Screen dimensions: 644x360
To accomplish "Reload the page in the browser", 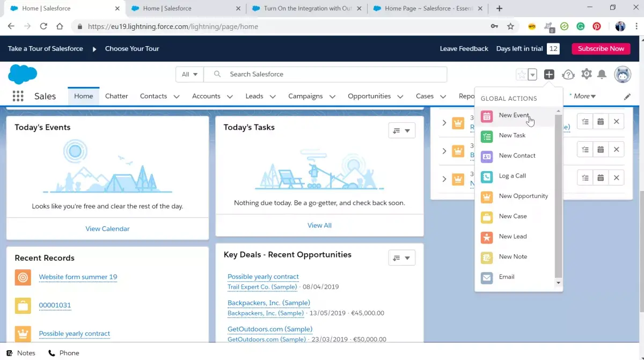I will point(43,26).
